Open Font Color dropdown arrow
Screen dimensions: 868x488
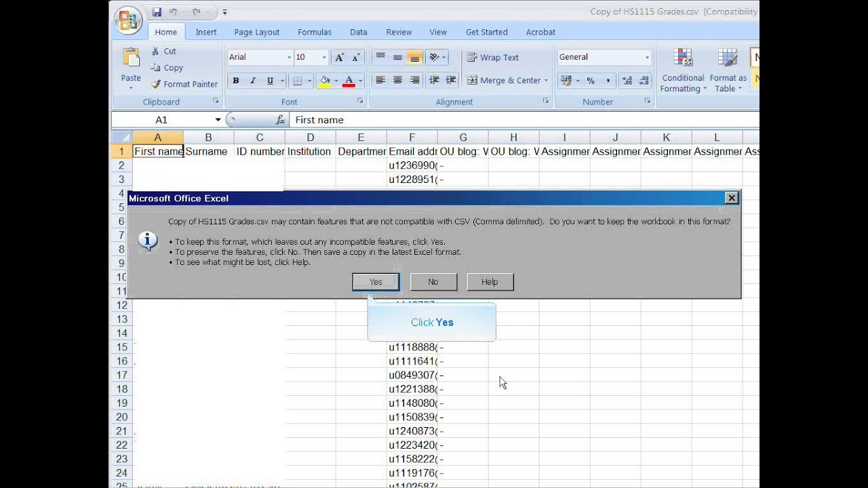[x=360, y=81]
